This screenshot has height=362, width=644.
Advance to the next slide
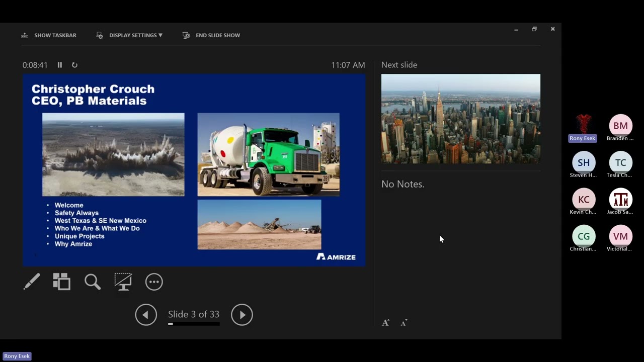(242, 315)
